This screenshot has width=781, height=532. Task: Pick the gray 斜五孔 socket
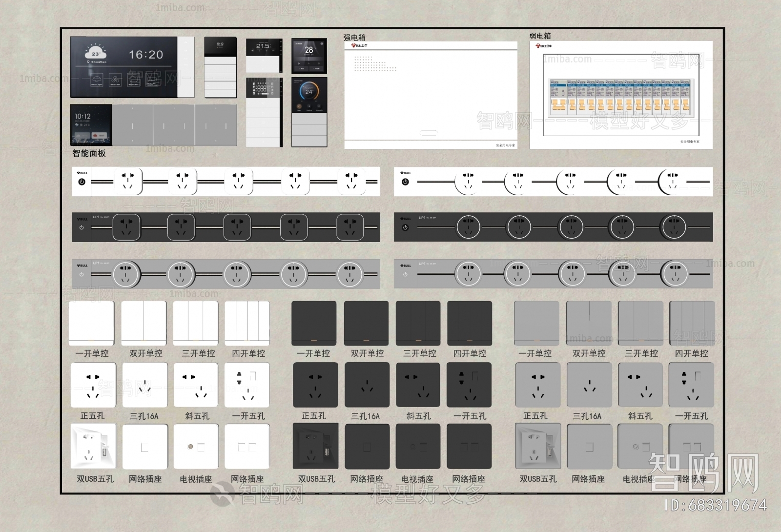click(640, 385)
